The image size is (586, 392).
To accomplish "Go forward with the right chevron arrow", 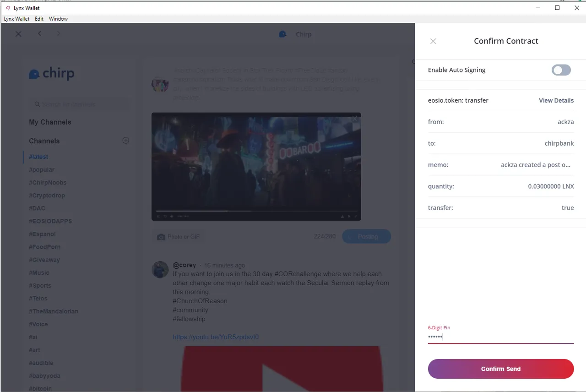I will pos(58,33).
